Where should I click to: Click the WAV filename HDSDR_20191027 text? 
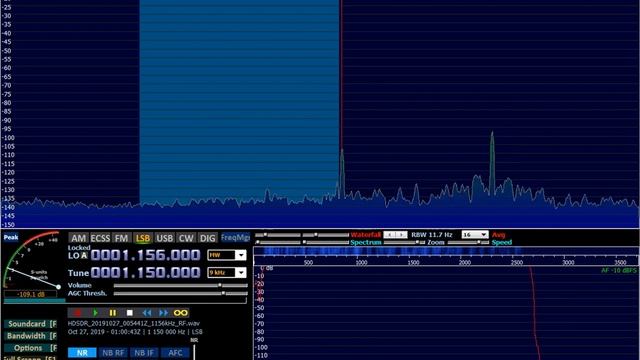133,323
